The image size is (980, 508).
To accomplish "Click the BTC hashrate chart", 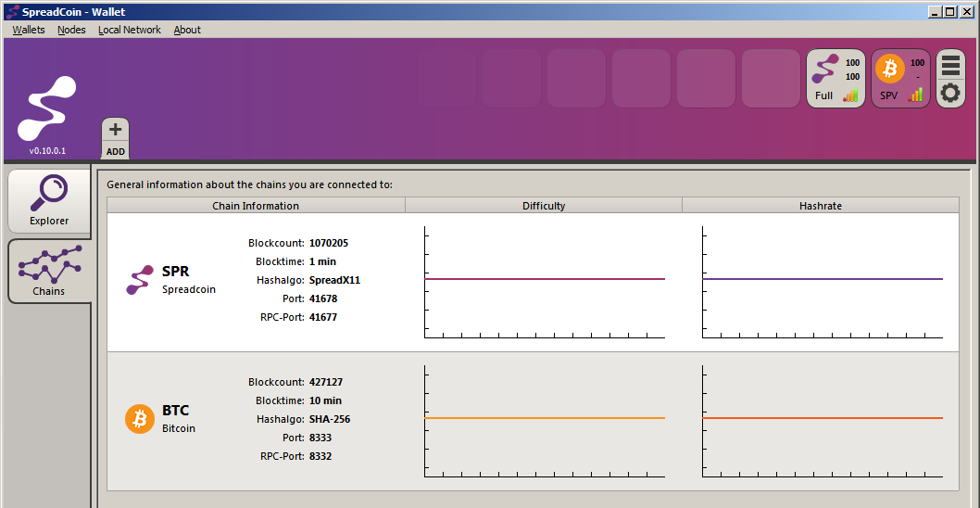I will (x=823, y=421).
